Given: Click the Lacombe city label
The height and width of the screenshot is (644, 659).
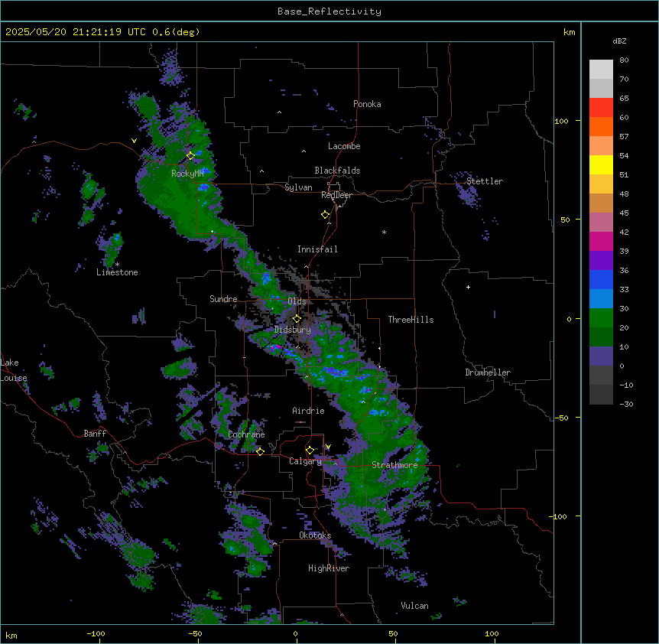Looking at the screenshot, I should [344, 146].
